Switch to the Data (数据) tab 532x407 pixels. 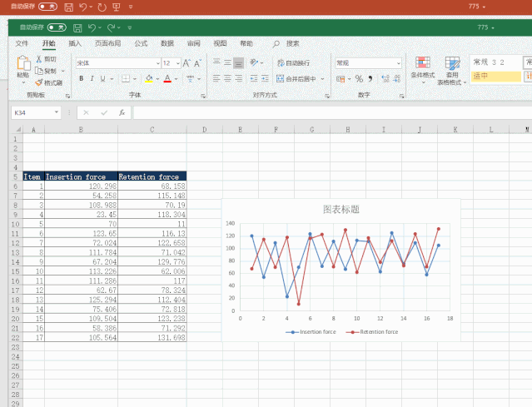tap(167, 43)
